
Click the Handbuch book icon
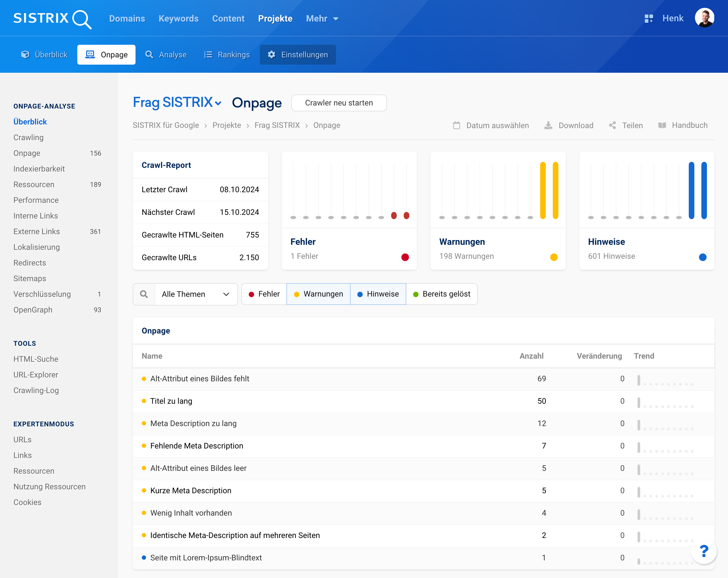click(662, 126)
